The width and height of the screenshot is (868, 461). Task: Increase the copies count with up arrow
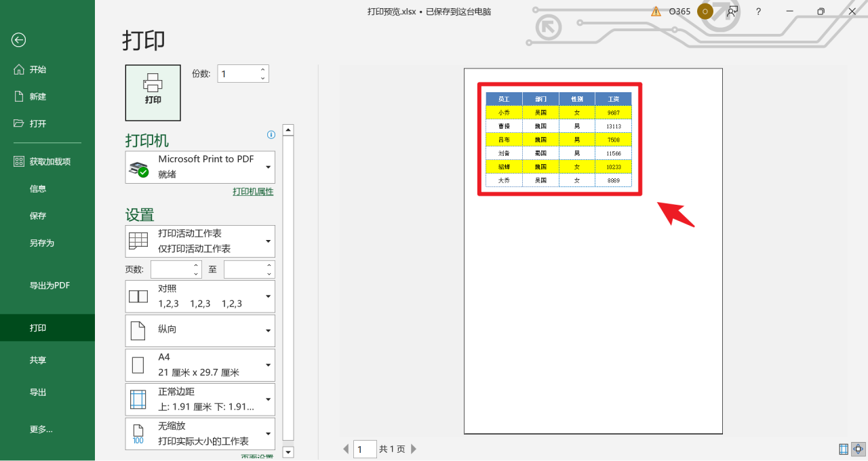[263, 69]
